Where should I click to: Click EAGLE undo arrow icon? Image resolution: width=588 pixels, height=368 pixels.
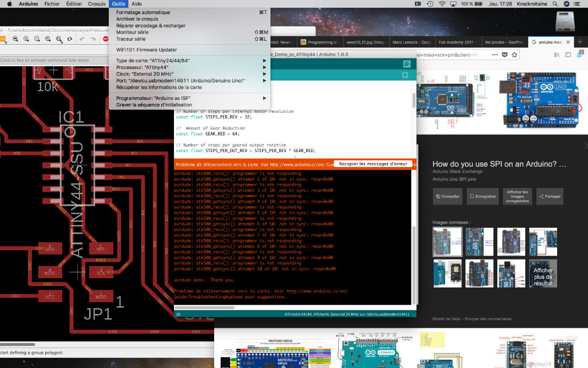(x=82, y=39)
